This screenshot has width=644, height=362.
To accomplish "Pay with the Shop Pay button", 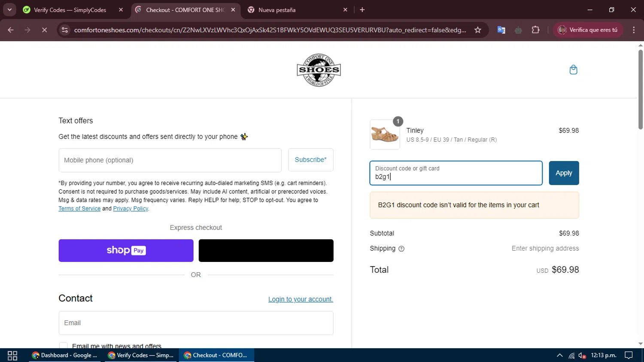I will (126, 250).
